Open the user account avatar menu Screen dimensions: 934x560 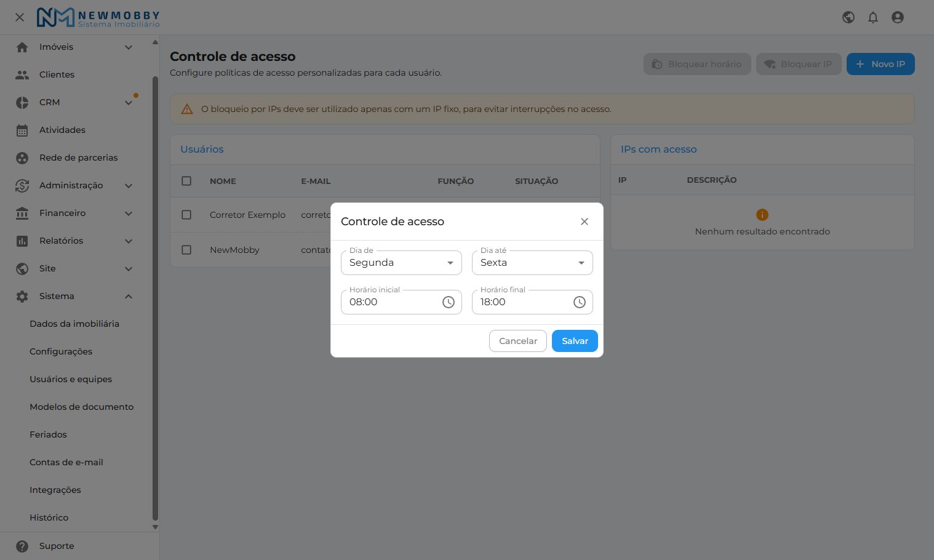point(898,17)
